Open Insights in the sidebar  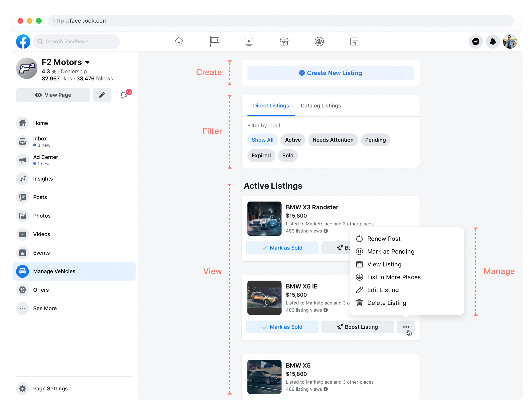[x=74, y=178]
